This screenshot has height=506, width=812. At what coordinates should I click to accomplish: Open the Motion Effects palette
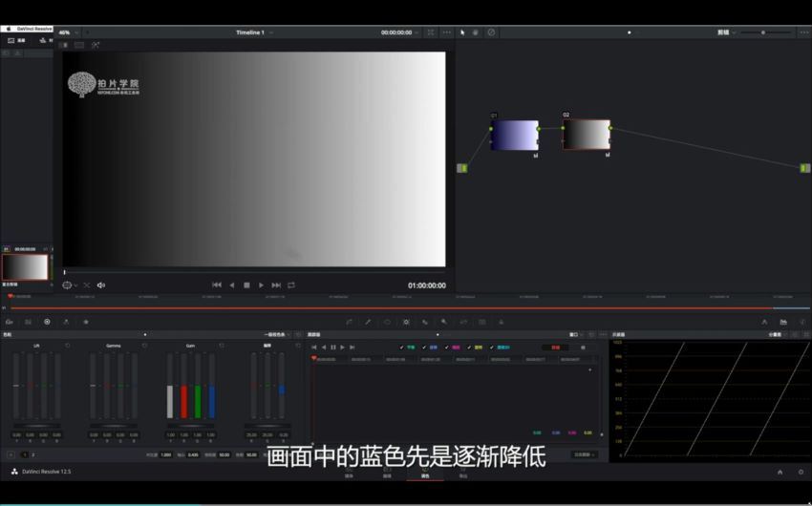click(86, 322)
